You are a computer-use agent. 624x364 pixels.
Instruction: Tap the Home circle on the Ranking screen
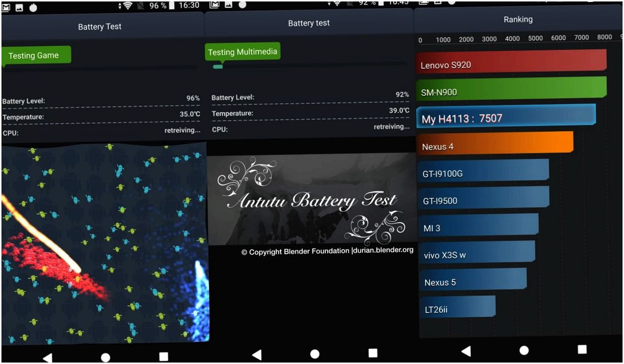pyautogui.click(x=524, y=350)
